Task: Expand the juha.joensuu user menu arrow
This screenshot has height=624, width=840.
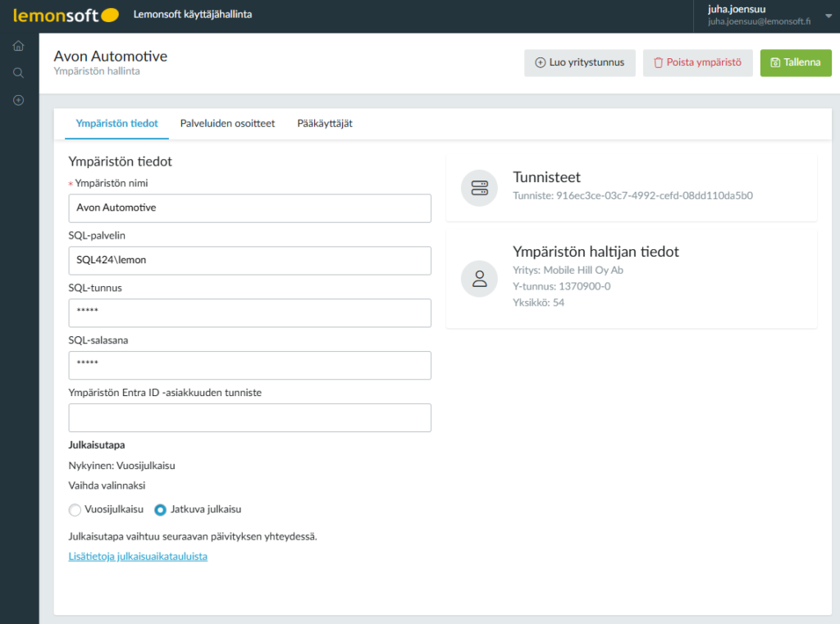Action: (829, 16)
